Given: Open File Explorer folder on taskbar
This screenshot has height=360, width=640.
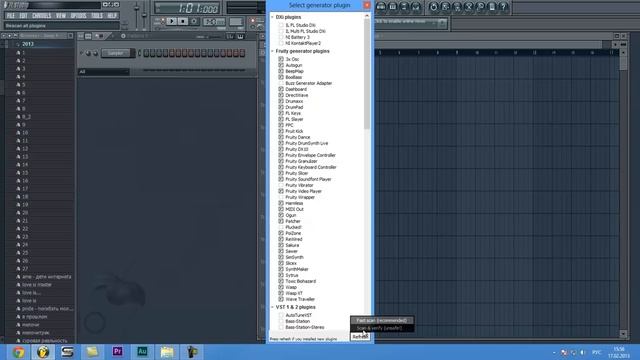Looking at the screenshot, I should coord(167,351).
